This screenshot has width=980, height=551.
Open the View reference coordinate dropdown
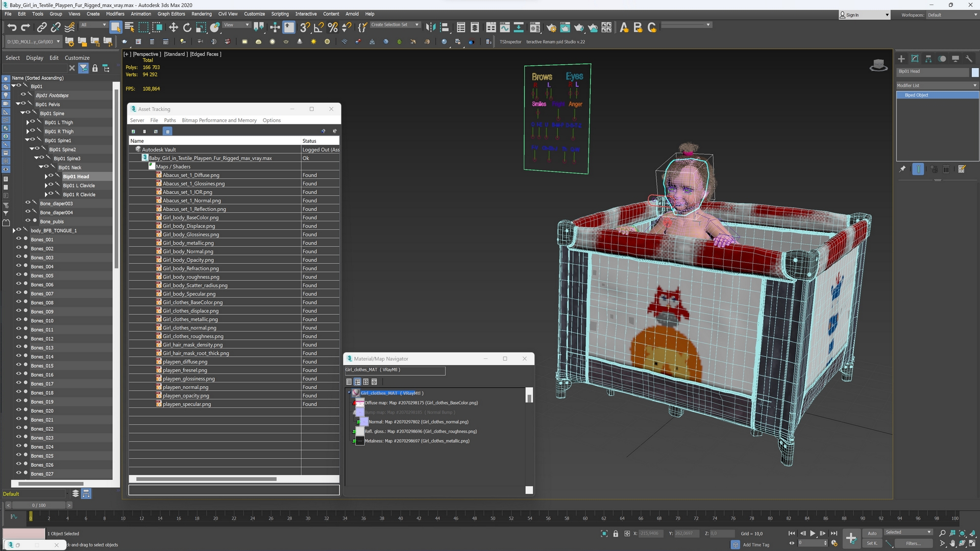click(x=236, y=25)
